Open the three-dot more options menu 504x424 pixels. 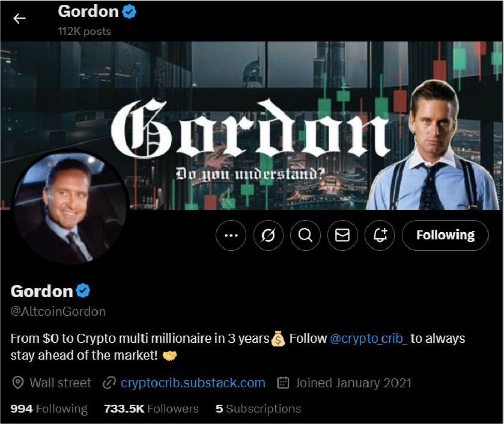click(x=231, y=235)
